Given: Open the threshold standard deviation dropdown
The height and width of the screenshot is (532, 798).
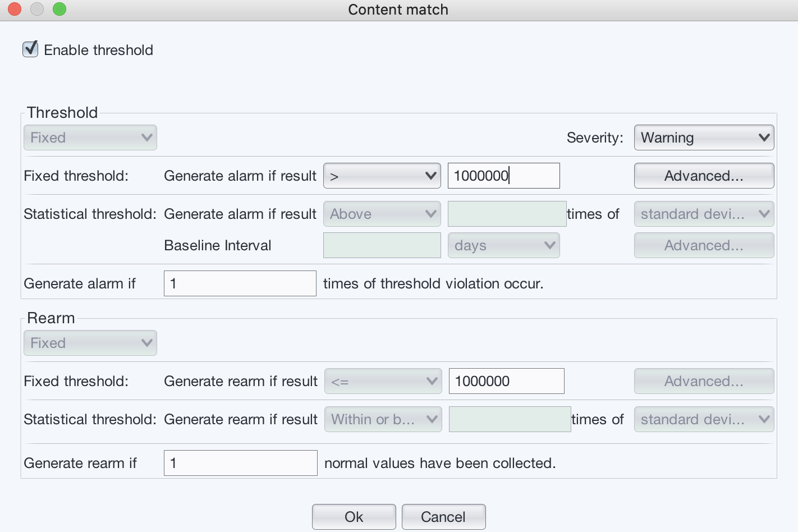Looking at the screenshot, I should 703,214.
